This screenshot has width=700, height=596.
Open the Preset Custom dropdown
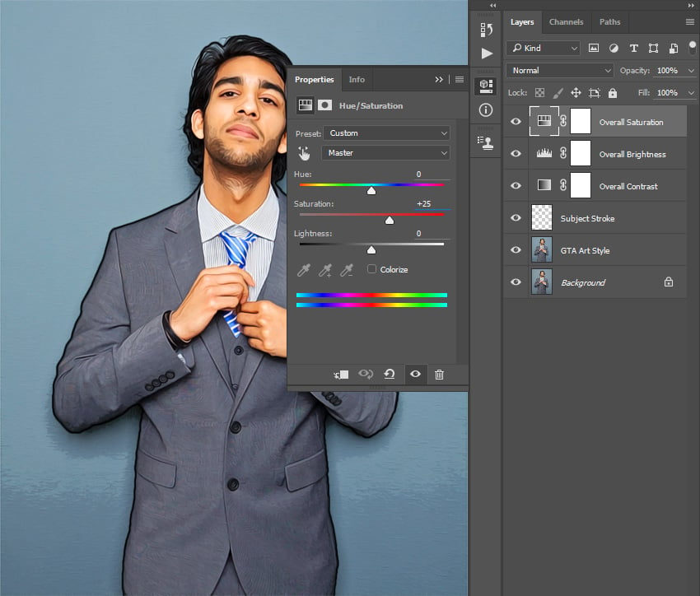[x=386, y=133]
